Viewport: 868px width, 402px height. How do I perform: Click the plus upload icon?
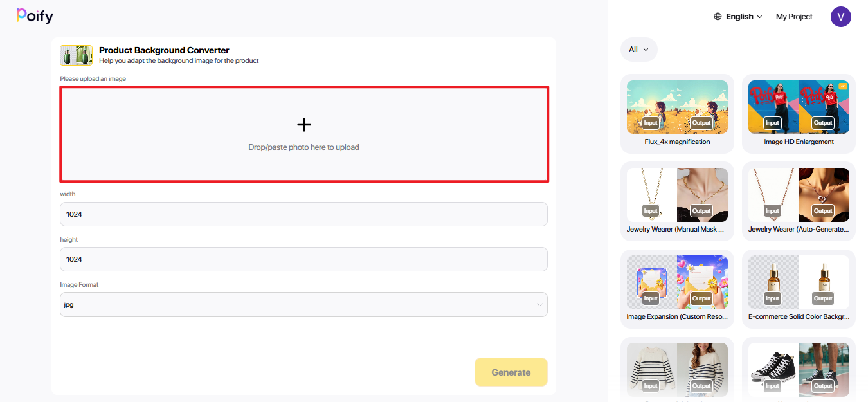(x=303, y=125)
